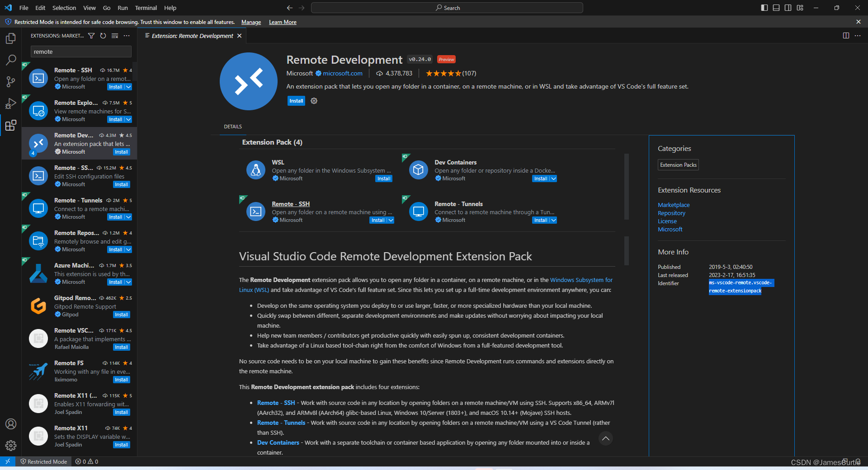Open errors and warnings status indicator
Image resolution: width=868 pixels, height=470 pixels.
[87, 461]
